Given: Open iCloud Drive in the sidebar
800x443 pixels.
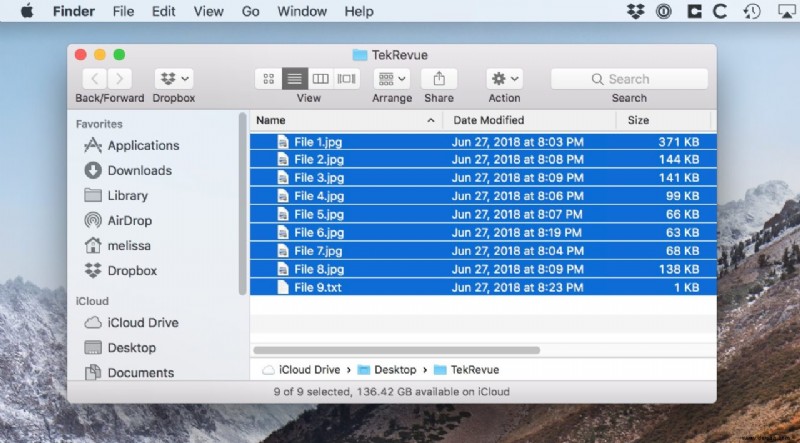Looking at the screenshot, I should (131, 323).
